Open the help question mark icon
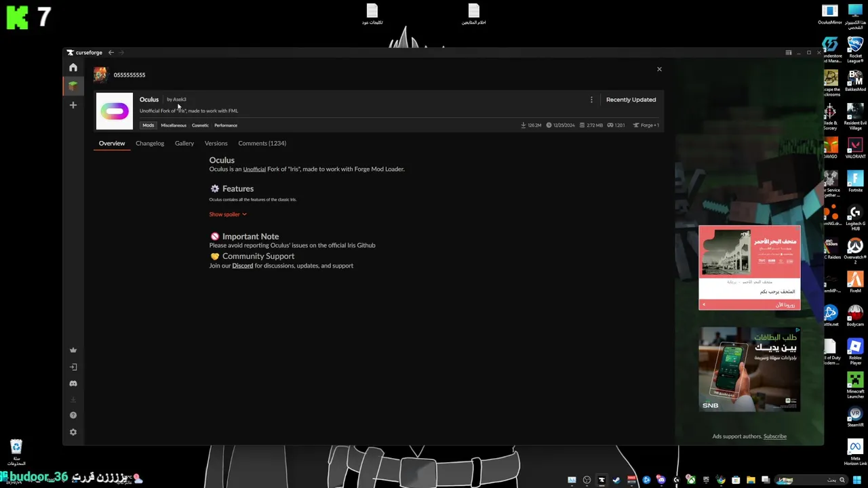 (x=73, y=415)
